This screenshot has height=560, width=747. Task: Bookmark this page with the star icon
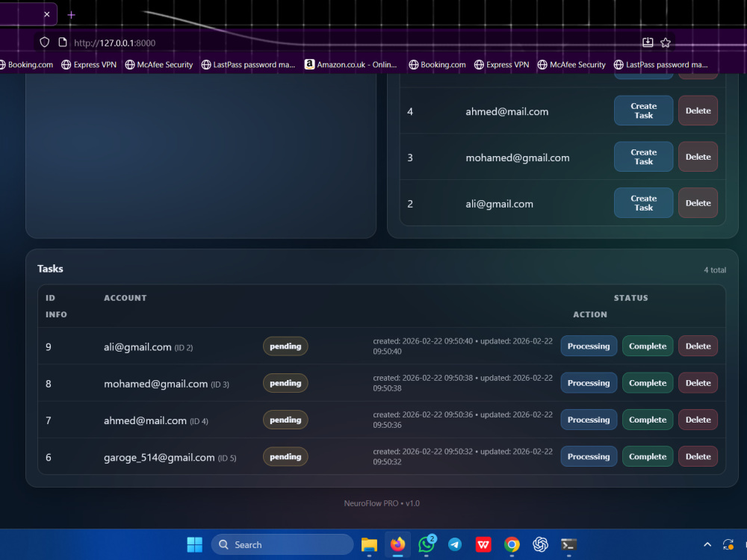tap(666, 43)
